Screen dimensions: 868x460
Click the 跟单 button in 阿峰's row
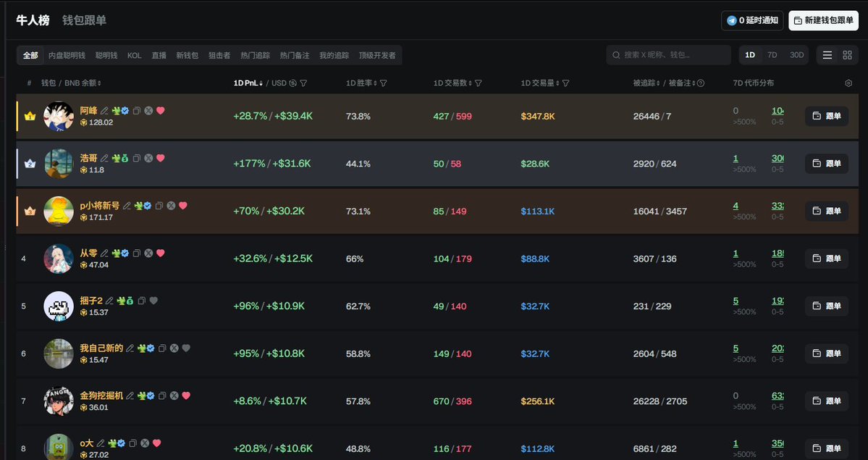tap(827, 116)
